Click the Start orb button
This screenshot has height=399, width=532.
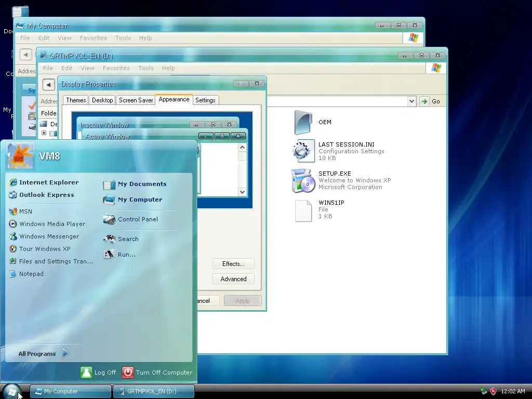(11, 391)
